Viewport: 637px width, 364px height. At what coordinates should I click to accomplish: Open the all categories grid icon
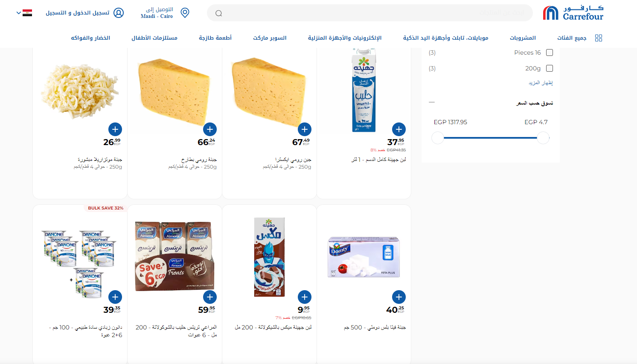[599, 38]
